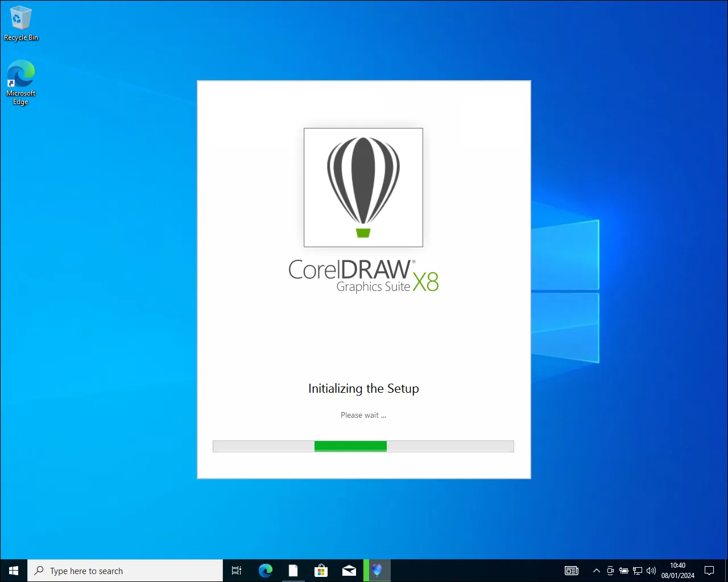The width and height of the screenshot is (728, 582).
Task: Click the volume speaker tray icon
Action: click(651, 571)
